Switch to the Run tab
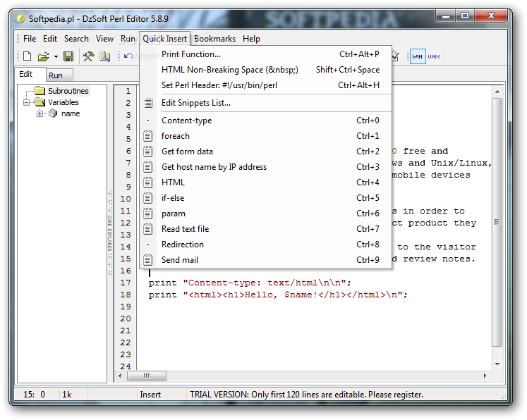This screenshot has height=420, width=527. pyautogui.click(x=56, y=75)
